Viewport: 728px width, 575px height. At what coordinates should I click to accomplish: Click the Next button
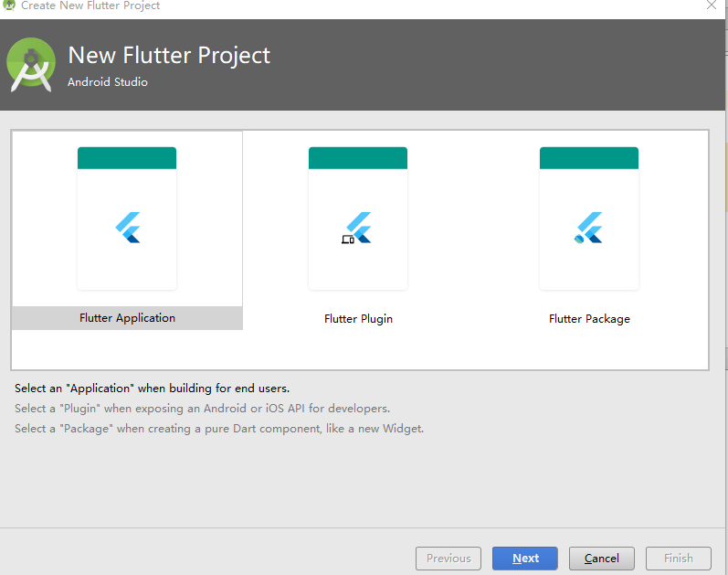click(525, 559)
